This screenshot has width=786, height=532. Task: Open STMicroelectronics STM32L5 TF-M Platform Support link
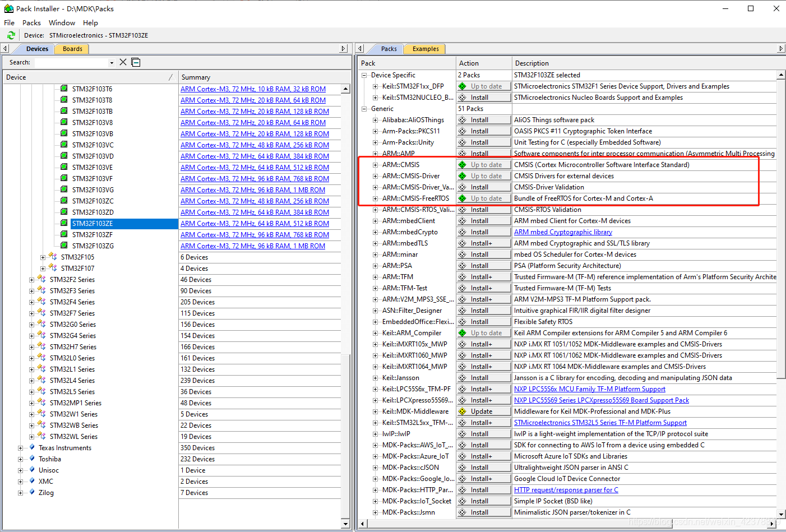(600, 423)
